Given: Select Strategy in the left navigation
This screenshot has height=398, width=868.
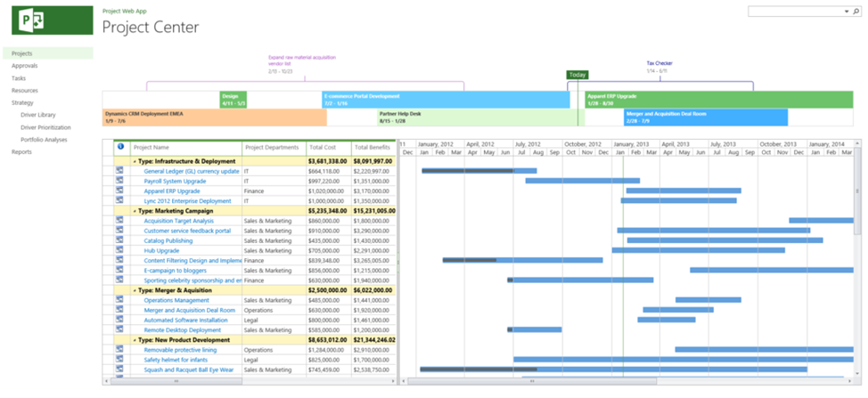Looking at the screenshot, I should coord(22,102).
